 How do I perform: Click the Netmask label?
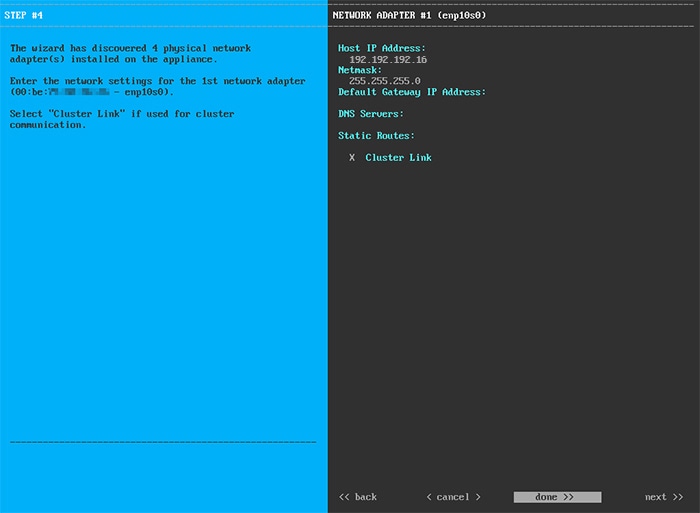(x=360, y=70)
